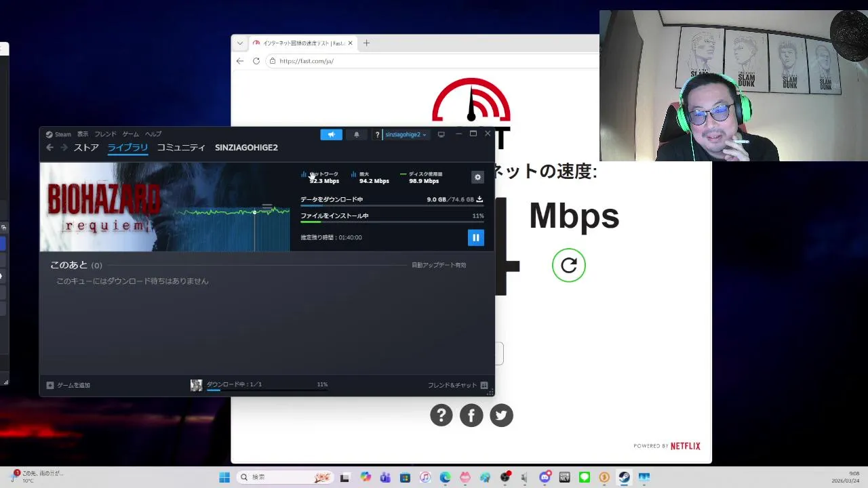This screenshot has height=488, width=868.
Task: Open the Steam menu
Action: (58, 134)
